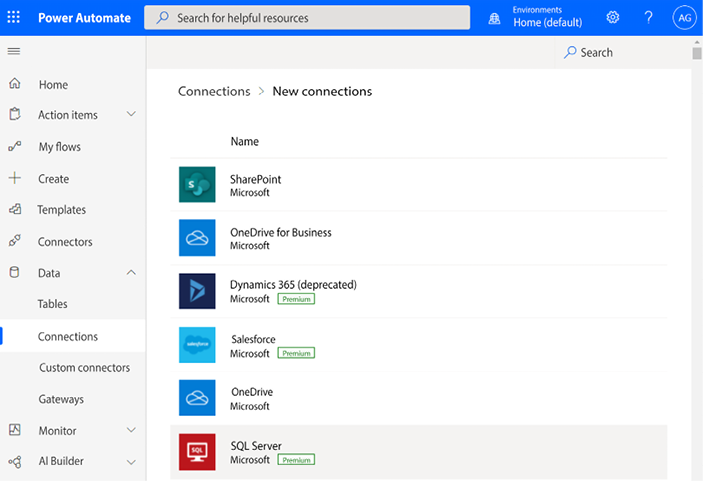
Task: Select the SQL Server connection name
Action: (256, 446)
